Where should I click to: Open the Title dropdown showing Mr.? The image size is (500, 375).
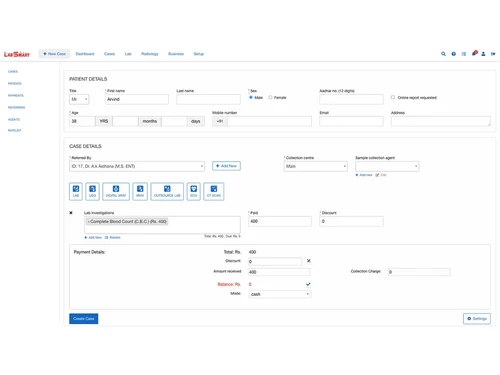coord(79,99)
